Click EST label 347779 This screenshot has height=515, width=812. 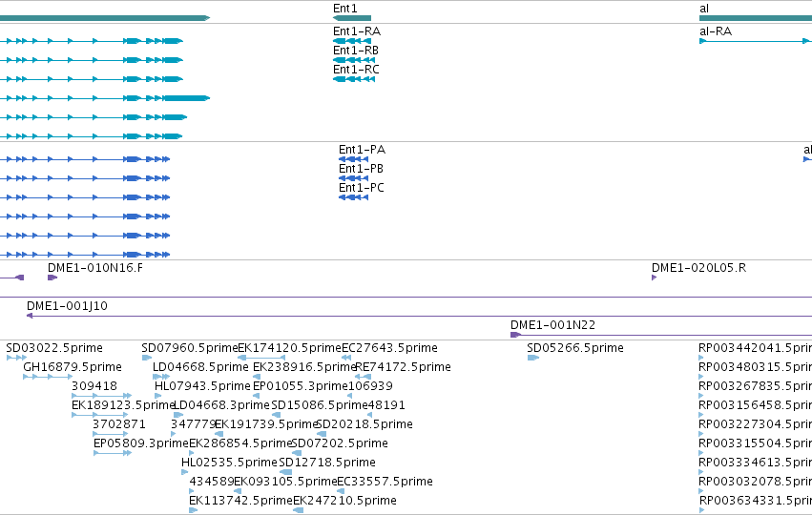point(193,423)
